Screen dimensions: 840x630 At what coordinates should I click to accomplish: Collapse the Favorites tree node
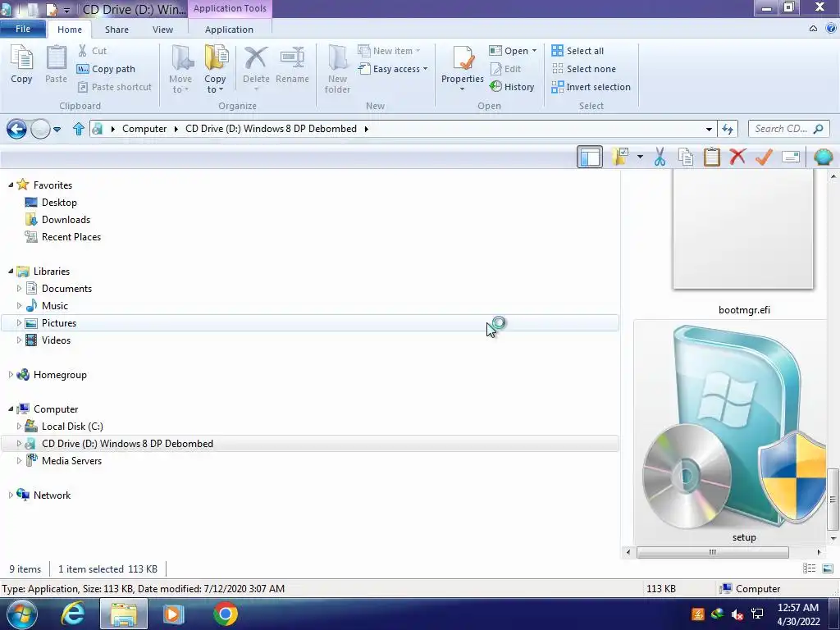click(x=11, y=185)
